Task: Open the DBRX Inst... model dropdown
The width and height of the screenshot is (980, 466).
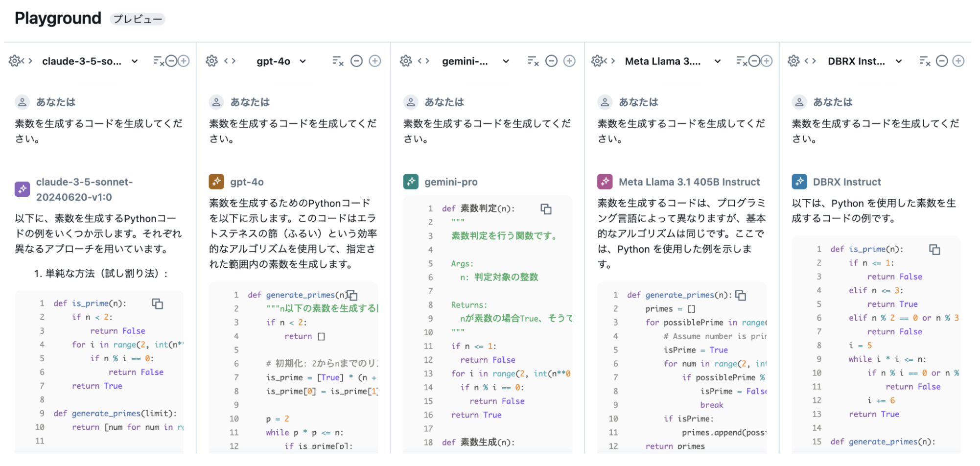Action: click(x=865, y=61)
